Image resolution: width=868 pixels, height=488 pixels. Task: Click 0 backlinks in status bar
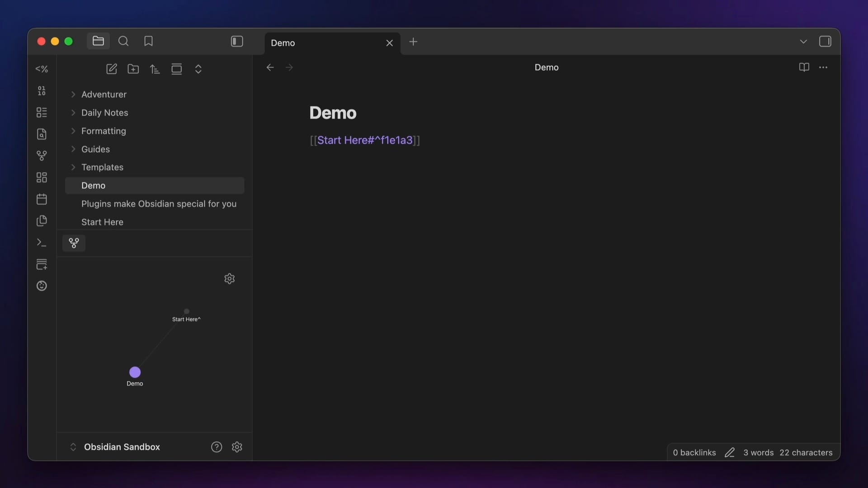(x=694, y=453)
